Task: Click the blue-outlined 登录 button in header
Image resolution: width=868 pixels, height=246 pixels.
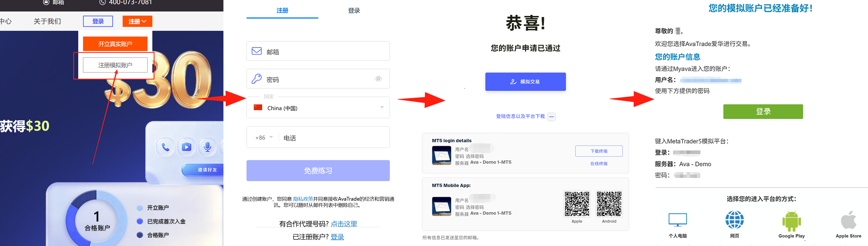Action: (98, 21)
